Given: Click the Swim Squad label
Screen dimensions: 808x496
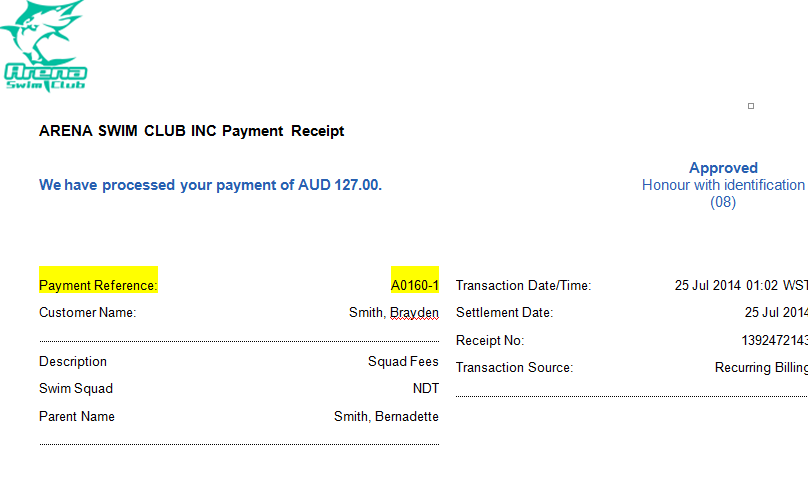Looking at the screenshot, I should pos(77,389).
